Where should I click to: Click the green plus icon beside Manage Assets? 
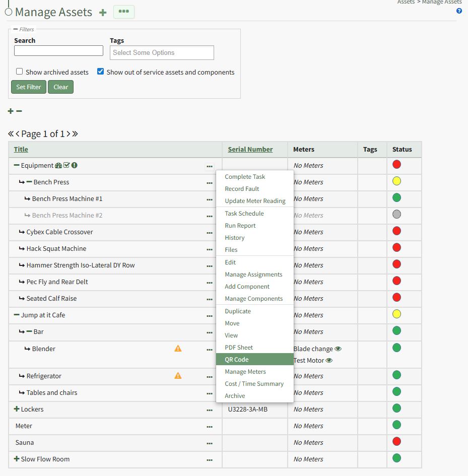103,13
